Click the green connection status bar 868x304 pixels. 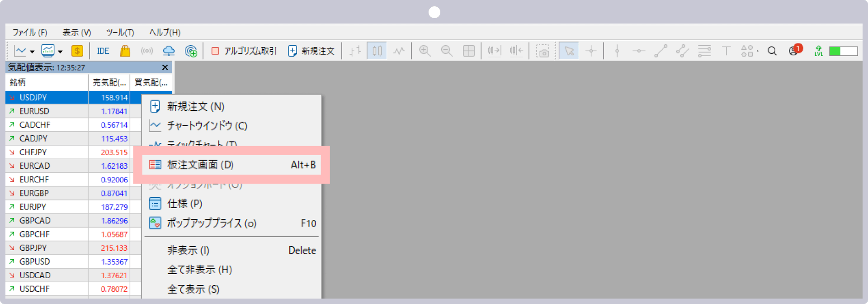pyautogui.click(x=843, y=51)
